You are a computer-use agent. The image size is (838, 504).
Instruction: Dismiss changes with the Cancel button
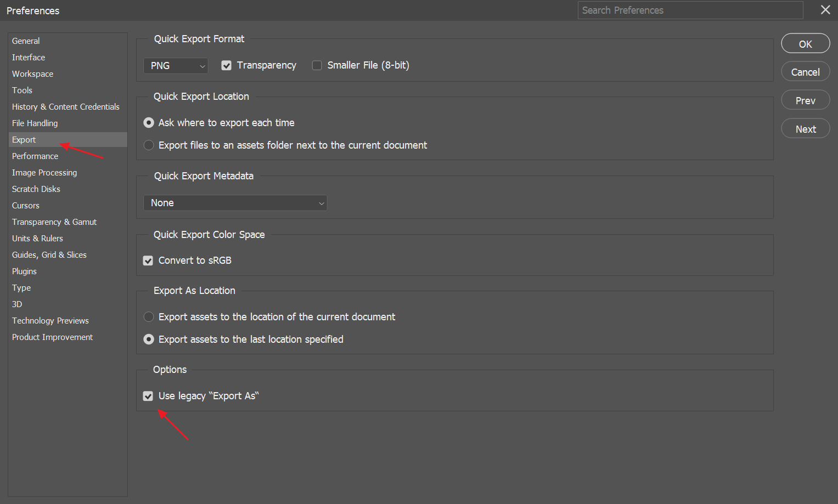coord(805,71)
